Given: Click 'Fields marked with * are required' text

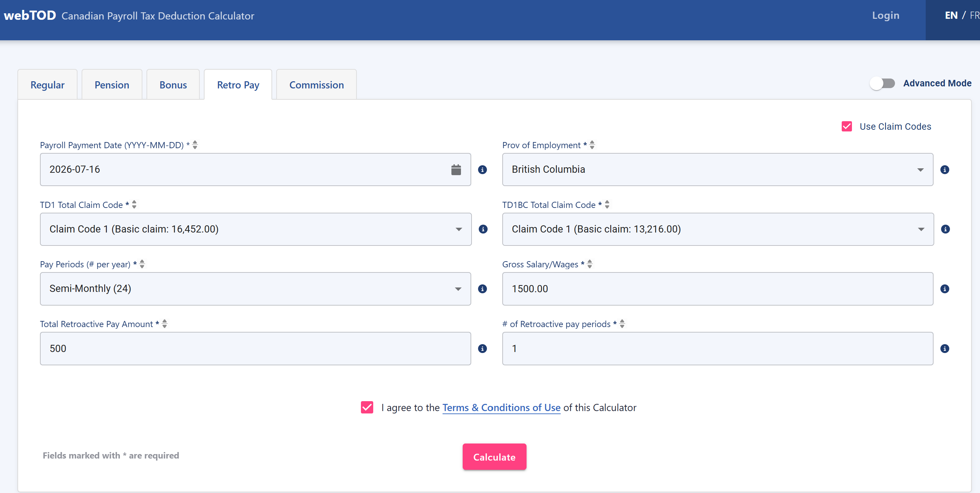Looking at the screenshot, I should 111,455.
